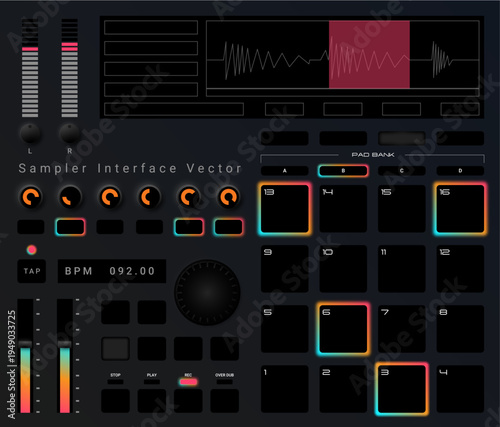
Task: Tap drum pad 5
Action: 284,329
